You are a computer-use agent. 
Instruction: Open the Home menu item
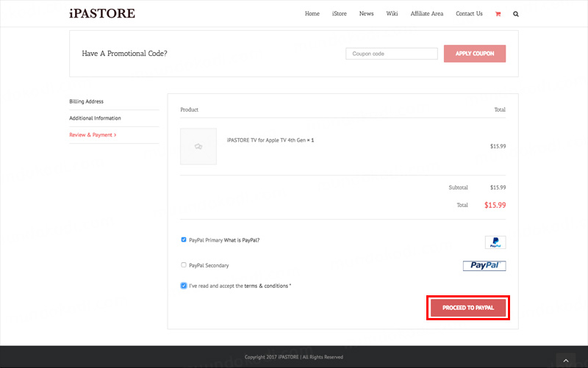tap(312, 13)
